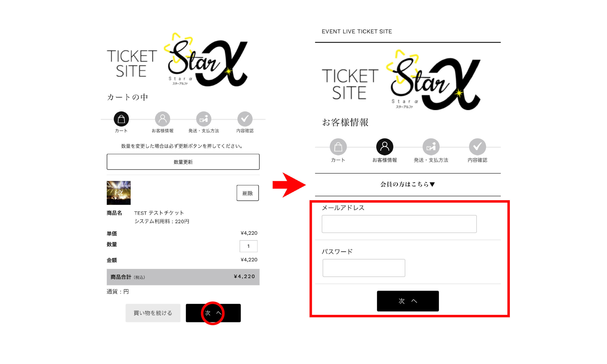Click the 買い物を続ける button
This screenshot has width=607, height=364.
(153, 313)
